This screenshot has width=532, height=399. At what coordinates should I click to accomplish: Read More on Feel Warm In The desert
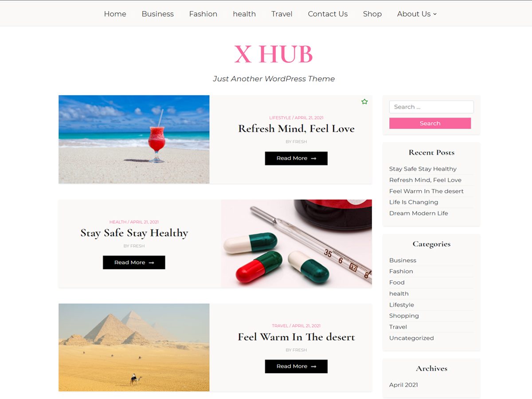click(x=296, y=366)
